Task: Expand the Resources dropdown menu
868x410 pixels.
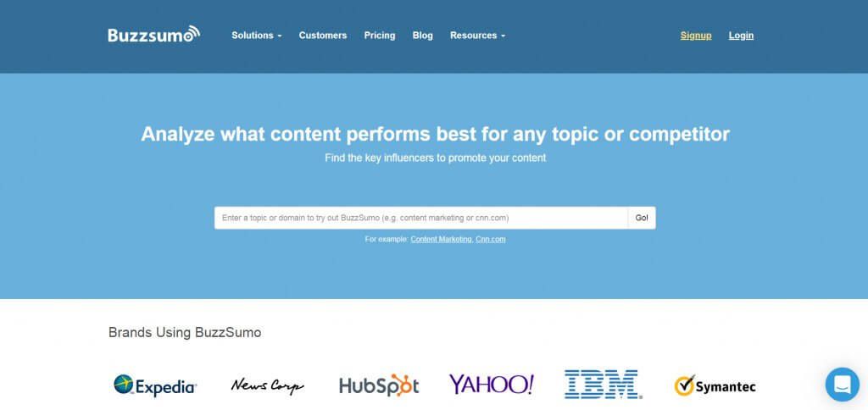Action: (x=477, y=36)
